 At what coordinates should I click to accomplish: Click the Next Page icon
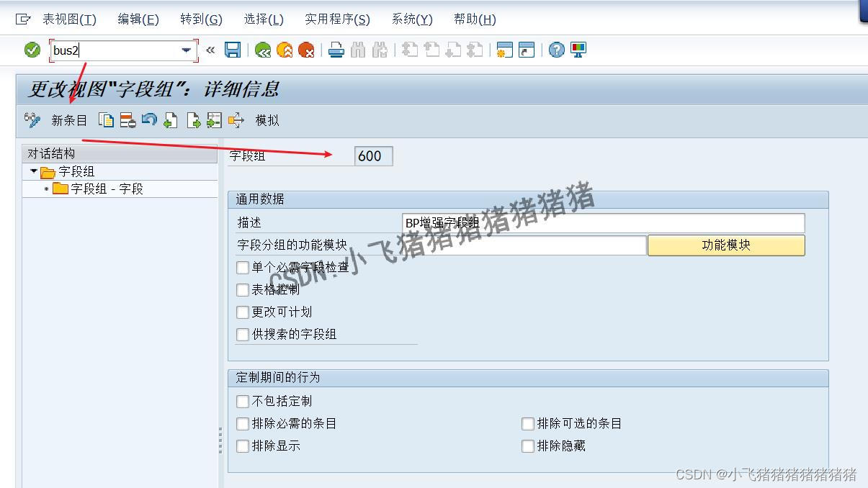coord(453,50)
